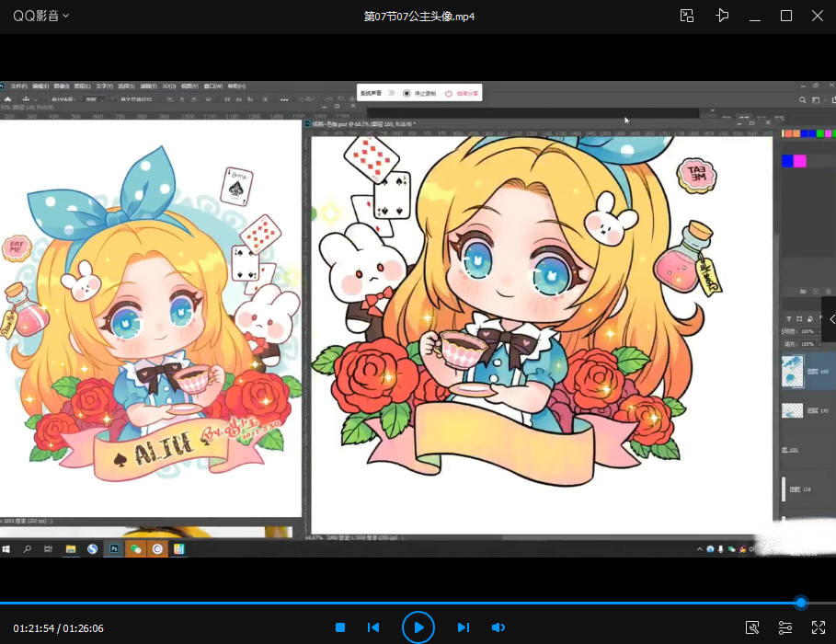Image resolution: width=836 pixels, height=644 pixels.
Task: Click the Photoshop taskbar icon in video
Action: tap(114, 548)
